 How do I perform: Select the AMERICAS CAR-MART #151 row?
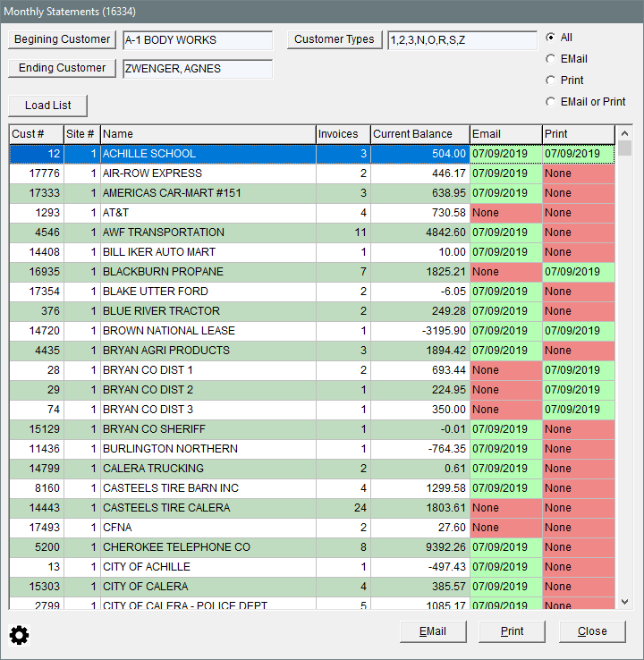tap(312, 193)
